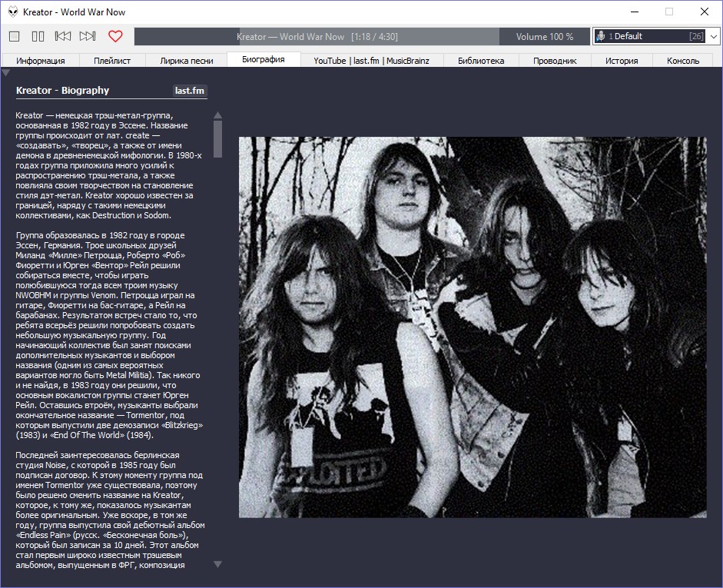Screen dimensions: 723x588
Task: Close the player window
Action: (704, 12)
